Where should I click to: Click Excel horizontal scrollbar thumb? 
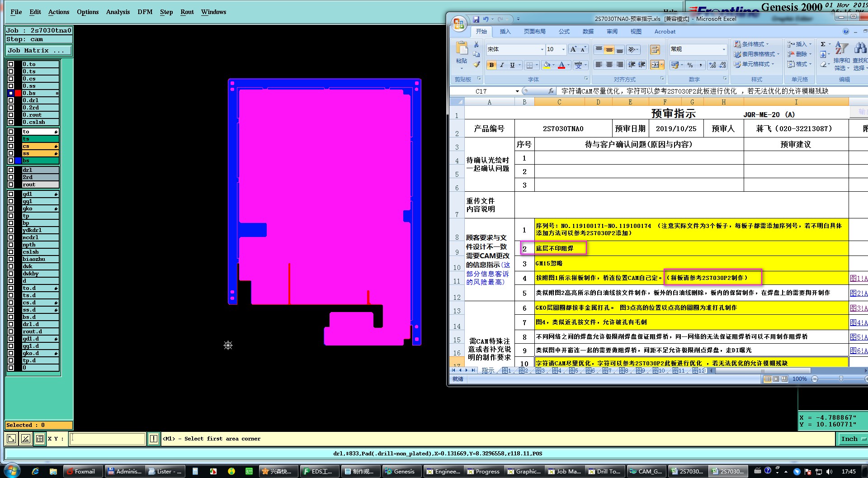pos(763,370)
